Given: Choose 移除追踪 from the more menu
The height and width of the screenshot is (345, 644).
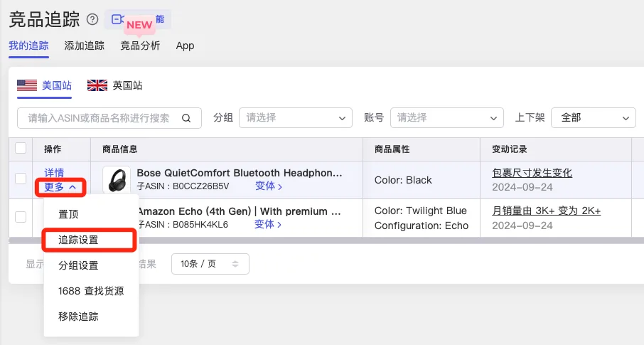Looking at the screenshot, I should tap(78, 317).
